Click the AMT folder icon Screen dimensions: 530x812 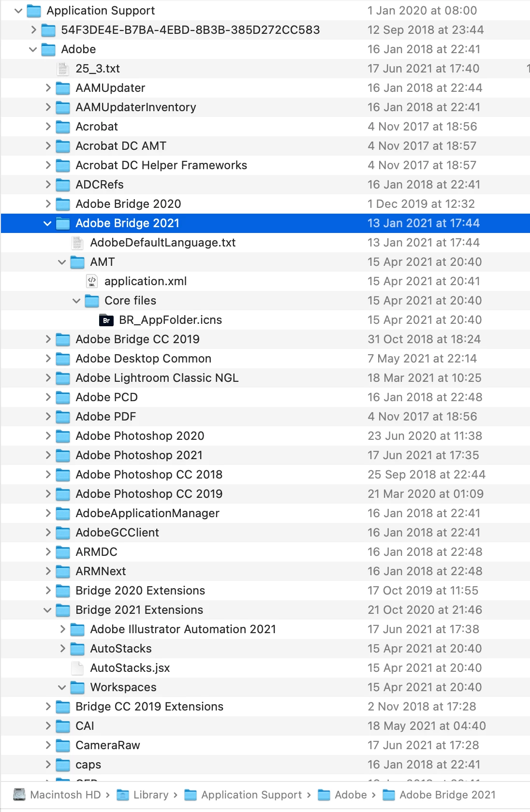tap(77, 262)
